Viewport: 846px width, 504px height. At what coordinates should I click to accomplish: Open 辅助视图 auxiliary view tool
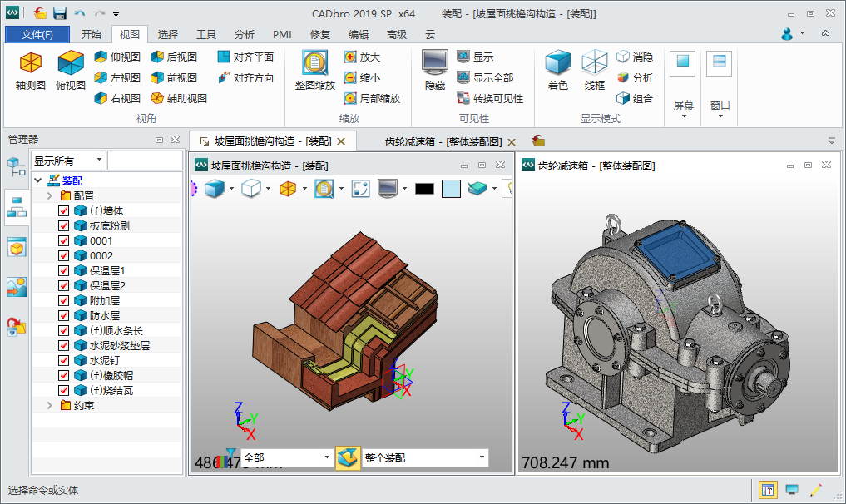pyautogui.click(x=179, y=98)
